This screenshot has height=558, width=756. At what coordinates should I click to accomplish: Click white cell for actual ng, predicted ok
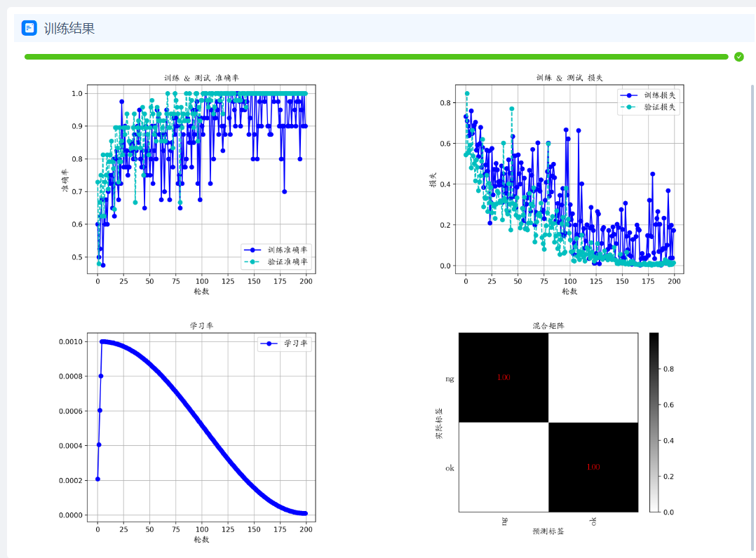593,378
